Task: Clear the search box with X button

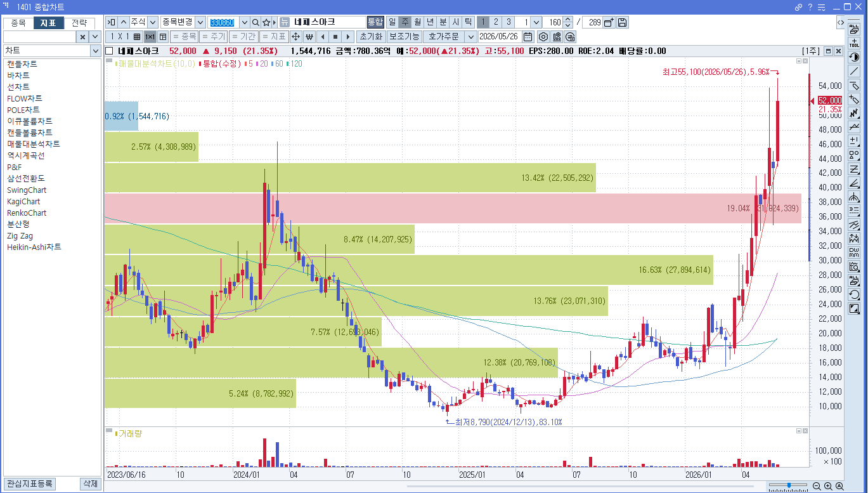Action: 83,37
